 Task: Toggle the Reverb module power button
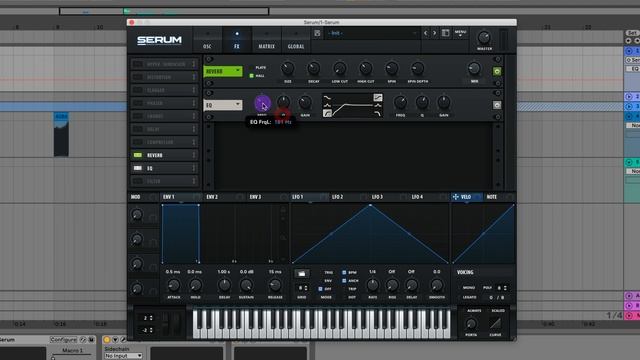click(497, 71)
